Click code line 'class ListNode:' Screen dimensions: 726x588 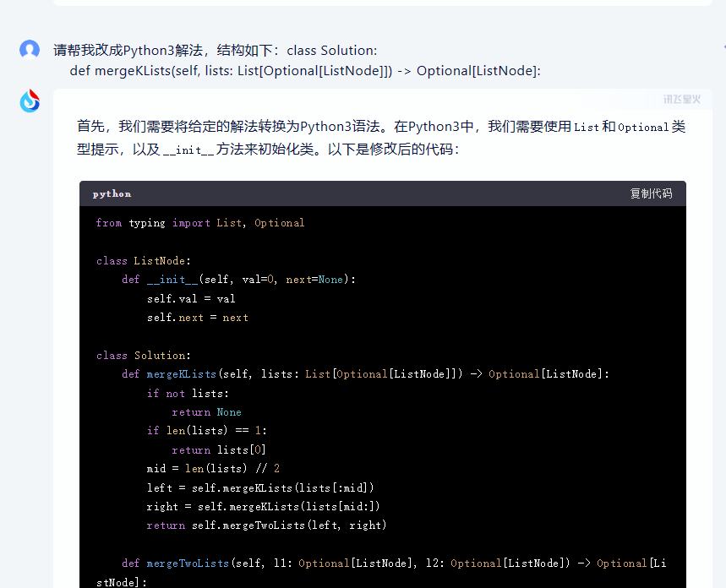point(144,261)
